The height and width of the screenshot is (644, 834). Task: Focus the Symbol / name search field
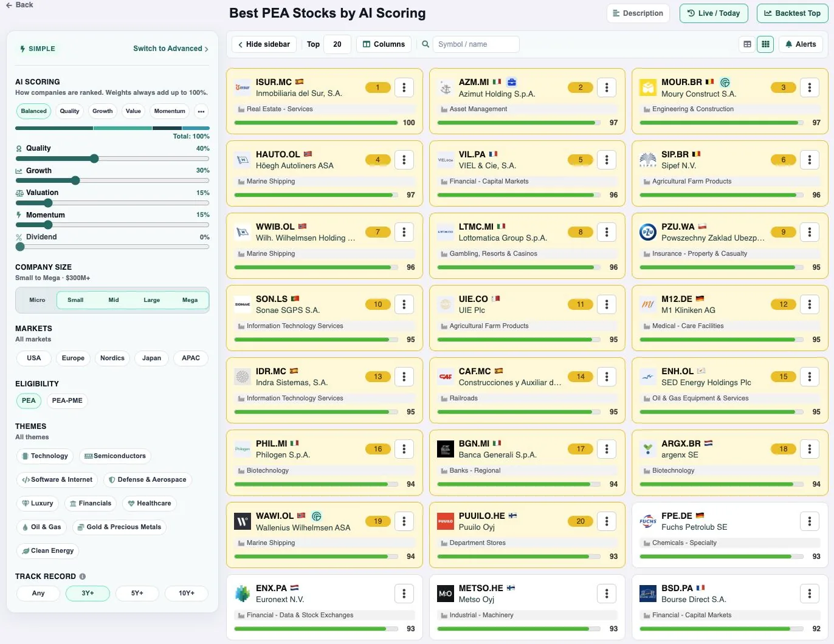[476, 44]
